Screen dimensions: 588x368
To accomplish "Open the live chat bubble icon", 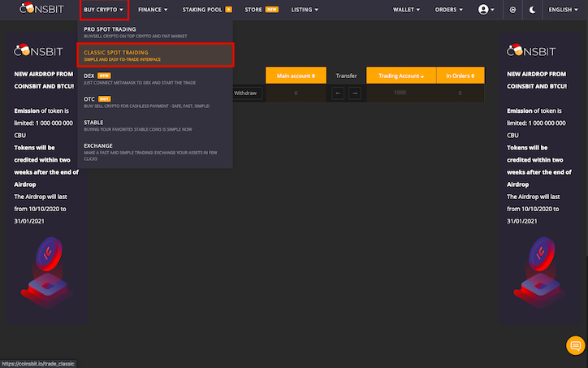I will 575,345.
